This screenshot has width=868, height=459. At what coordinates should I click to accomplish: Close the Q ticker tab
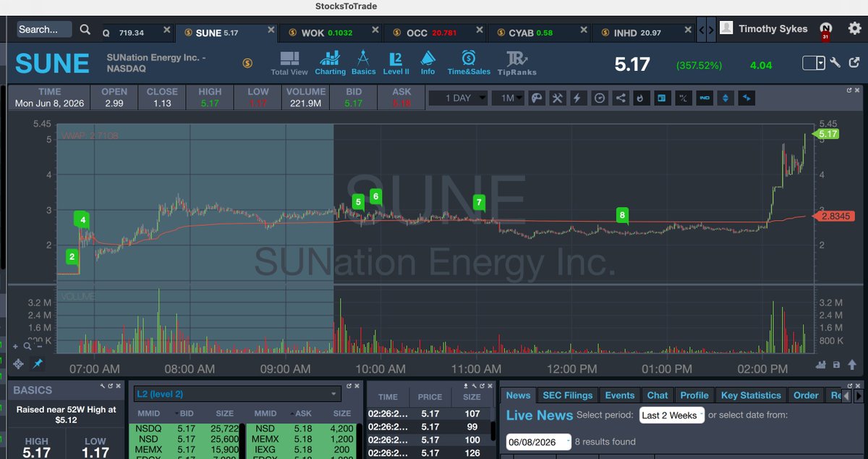point(166,30)
